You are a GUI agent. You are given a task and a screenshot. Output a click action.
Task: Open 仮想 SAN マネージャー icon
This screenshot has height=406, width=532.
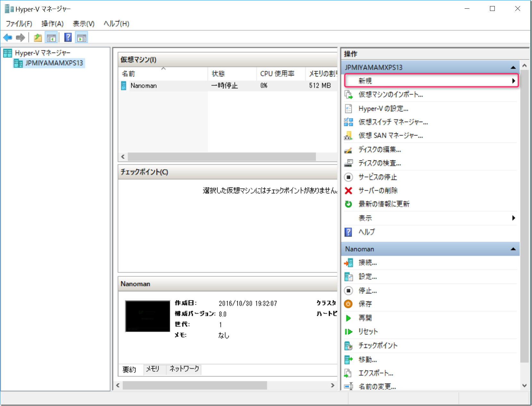point(348,136)
